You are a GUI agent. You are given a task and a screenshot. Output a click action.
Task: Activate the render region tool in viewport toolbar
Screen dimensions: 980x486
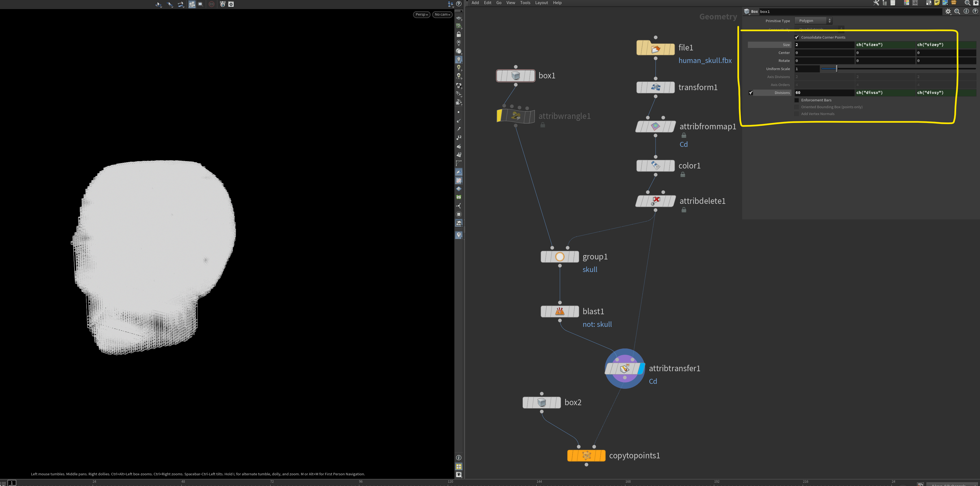(201, 4)
